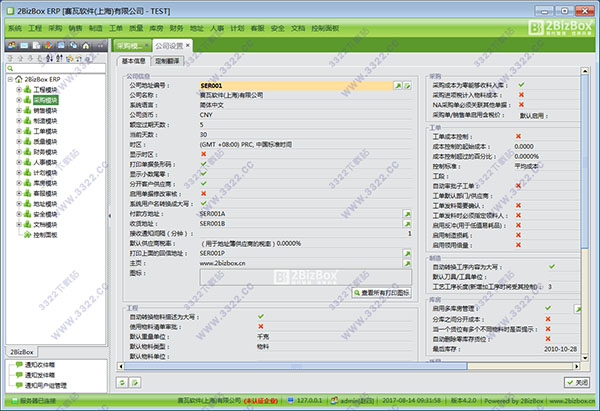Click the vertical scrollbar up arrow
This screenshot has width=600, height=411.
pos(584,71)
